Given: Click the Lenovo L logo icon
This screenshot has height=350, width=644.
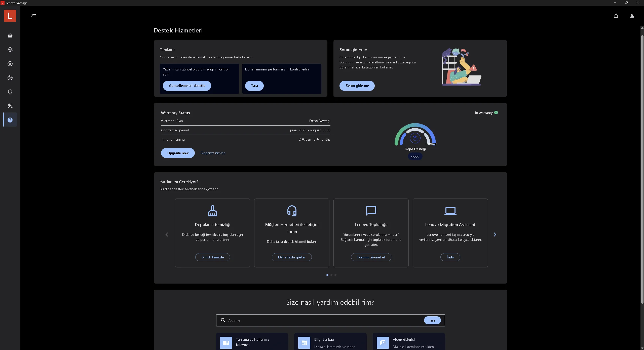Looking at the screenshot, I should pos(10,16).
